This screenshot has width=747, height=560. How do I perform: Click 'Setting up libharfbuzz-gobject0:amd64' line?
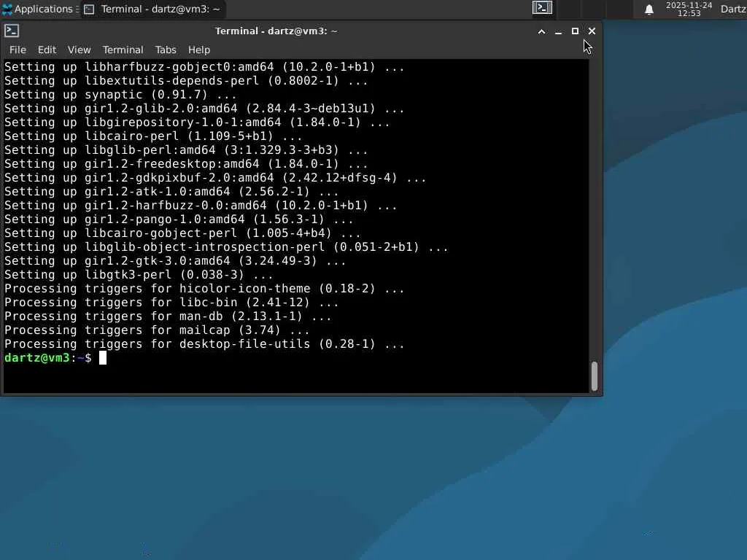(204, 67)
